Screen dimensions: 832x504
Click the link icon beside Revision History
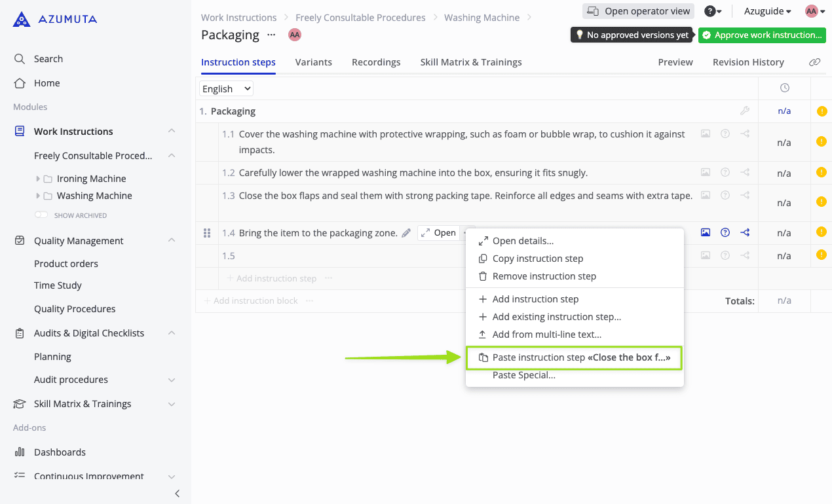814,62
